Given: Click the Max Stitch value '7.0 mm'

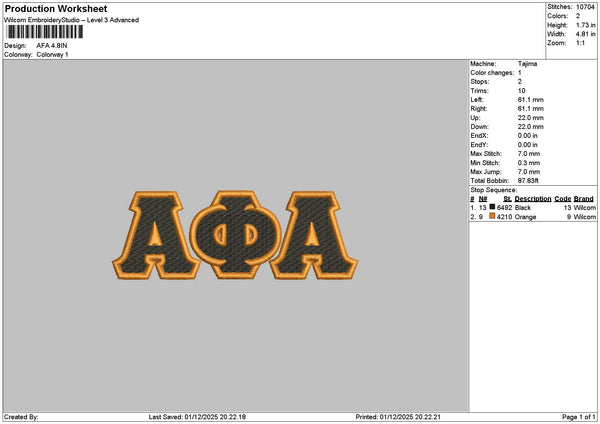Looking at the screenshot, I should click(x=529, y=154).
